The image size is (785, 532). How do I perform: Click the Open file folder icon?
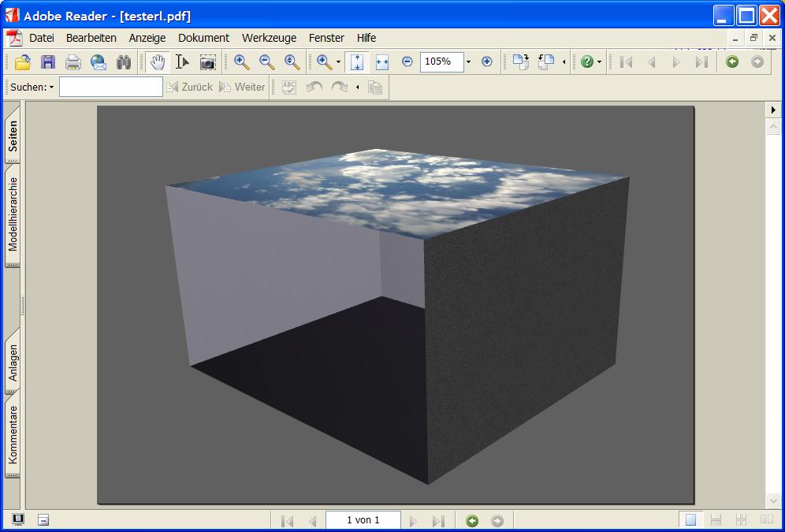coord(23,62)
